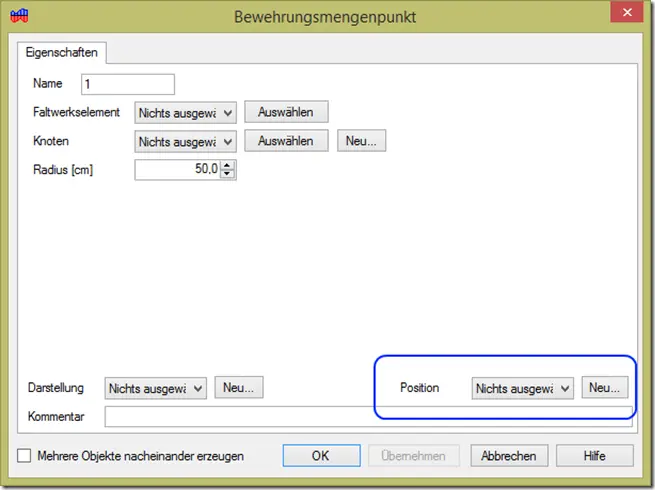Open the Faltwerkselement dropdown
655x490 pixels.
pos(185,113)
